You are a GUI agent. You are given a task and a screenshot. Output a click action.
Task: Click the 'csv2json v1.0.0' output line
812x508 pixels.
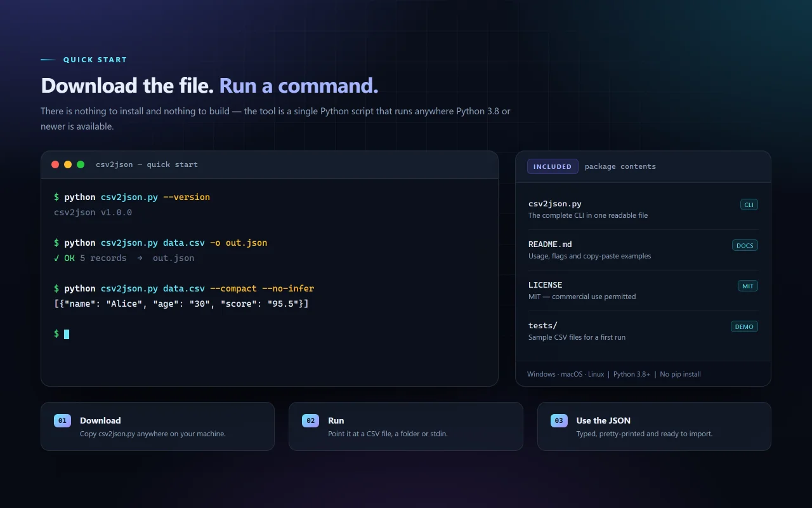[x=93, y=212]
